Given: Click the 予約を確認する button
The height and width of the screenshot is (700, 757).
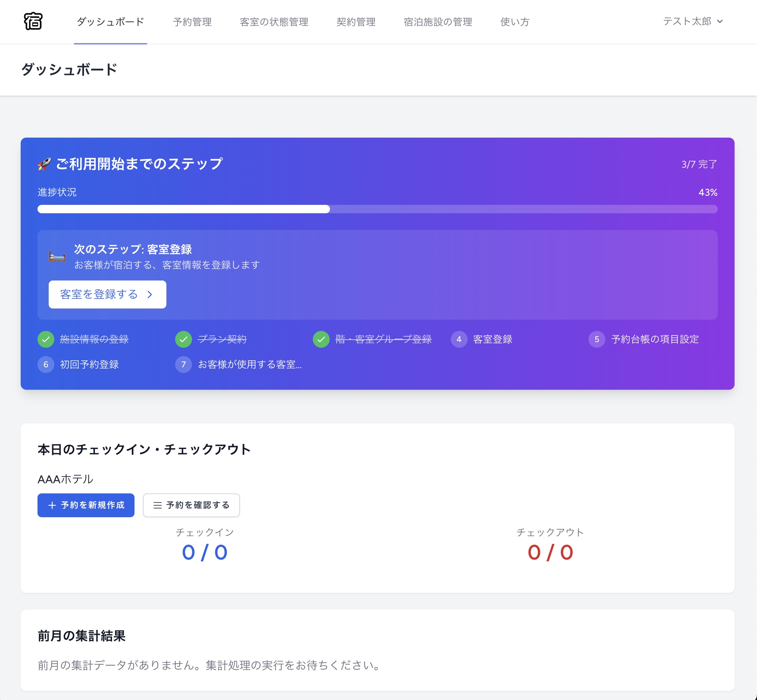Looking at the screenshot, I should click(x=191, y=505).
